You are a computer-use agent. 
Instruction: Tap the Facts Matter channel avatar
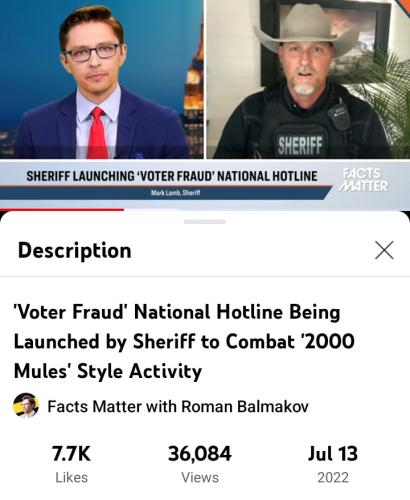coord(26,406)
